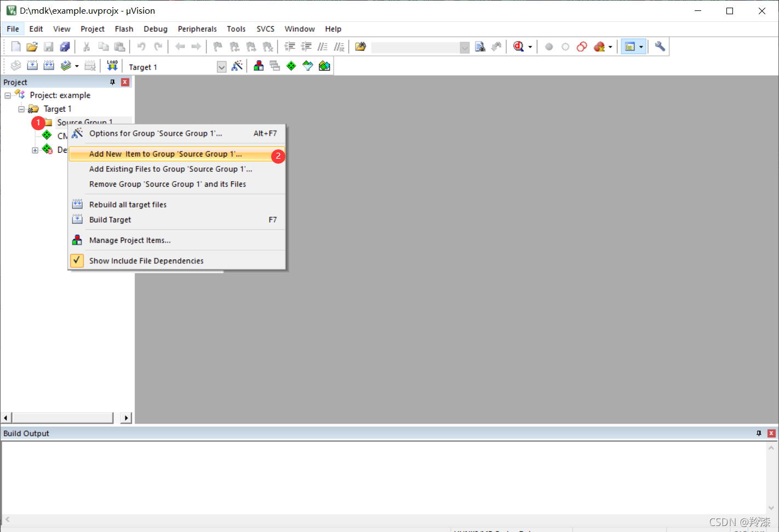Comment selection with the slashes icon
The height and width of the screenshot is (532, 779).
pos(323,47)
